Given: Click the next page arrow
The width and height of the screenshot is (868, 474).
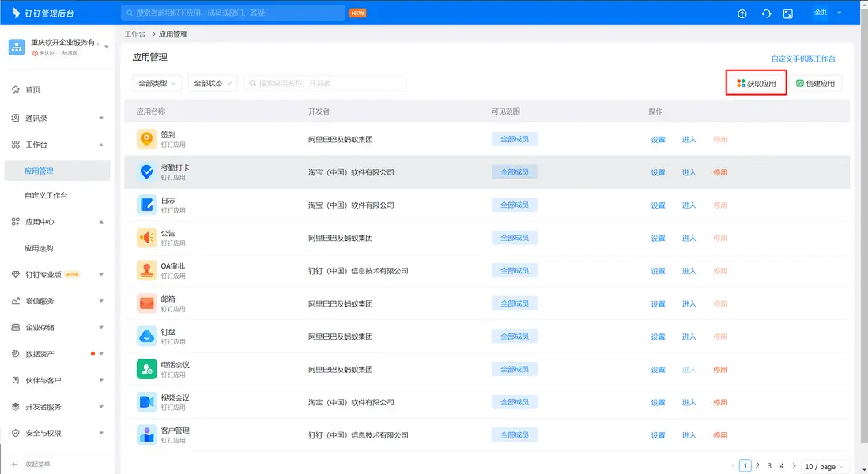Looking at the screenshot, I should point(794,465).
